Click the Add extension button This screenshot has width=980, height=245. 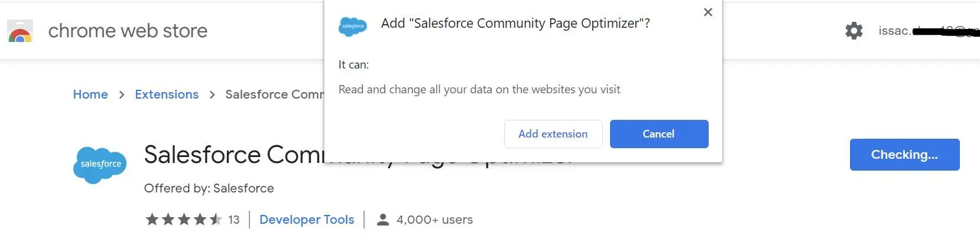click(553, 134)
